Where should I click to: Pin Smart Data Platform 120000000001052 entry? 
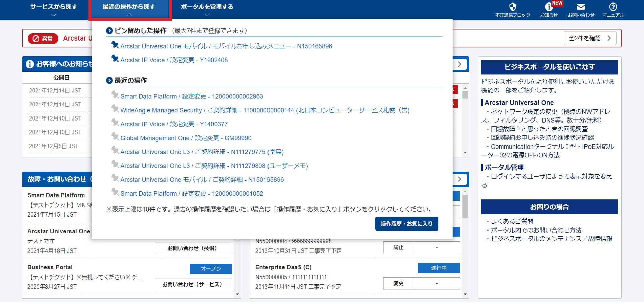coord(115,192)
